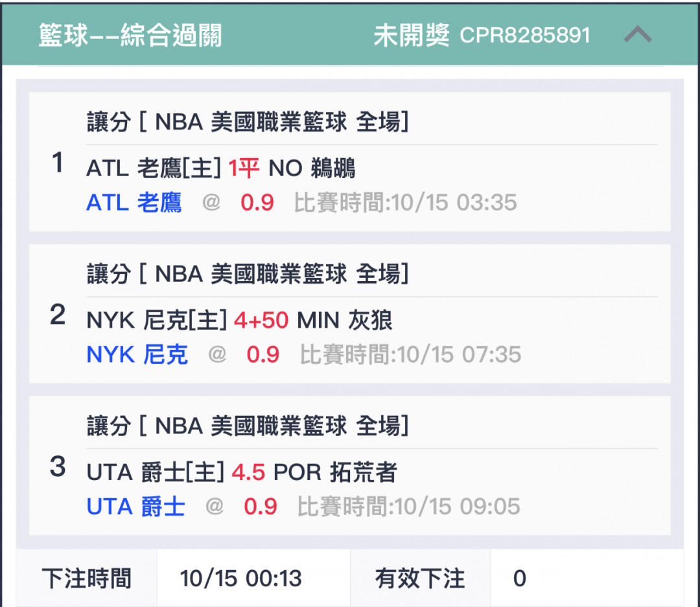Open the first 讓分 NBA match heading

coord(248,121)
